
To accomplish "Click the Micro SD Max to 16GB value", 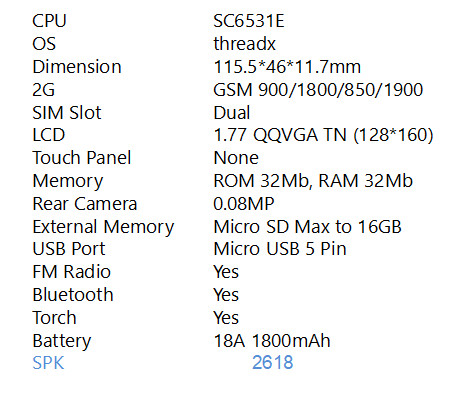I will (x=307, y=227).
